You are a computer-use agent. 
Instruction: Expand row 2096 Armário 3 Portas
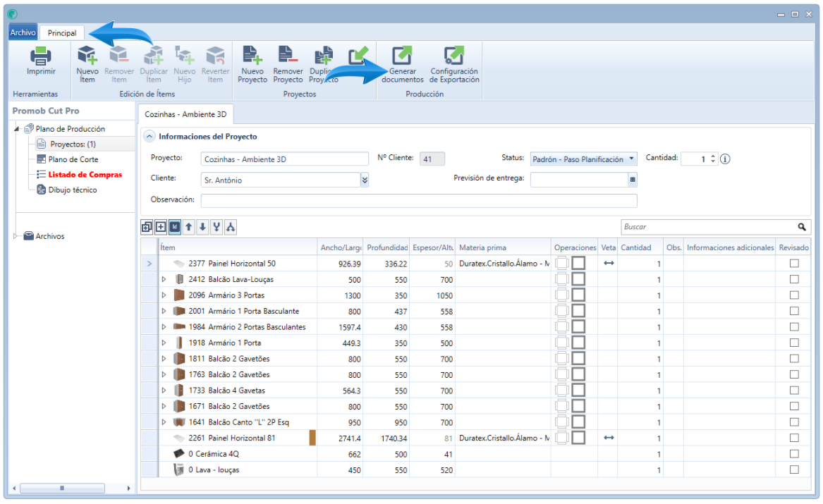pyautogui.click(x=164, y=295)
